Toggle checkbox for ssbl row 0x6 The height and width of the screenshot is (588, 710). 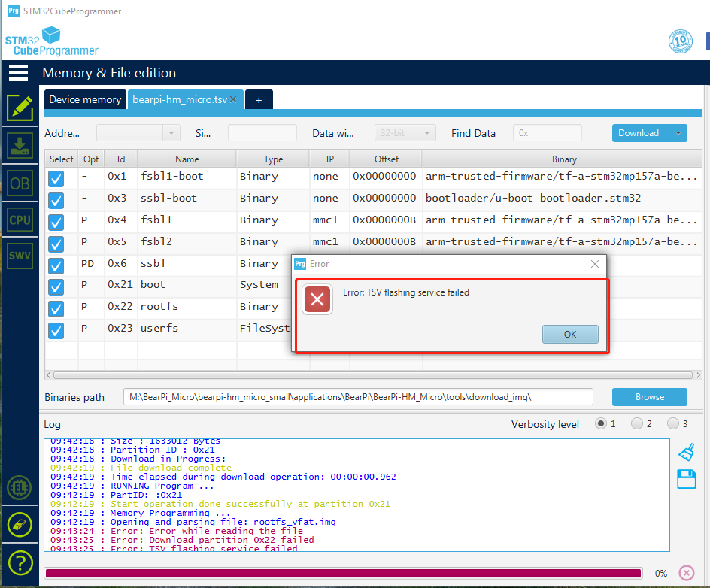point(56,265)
